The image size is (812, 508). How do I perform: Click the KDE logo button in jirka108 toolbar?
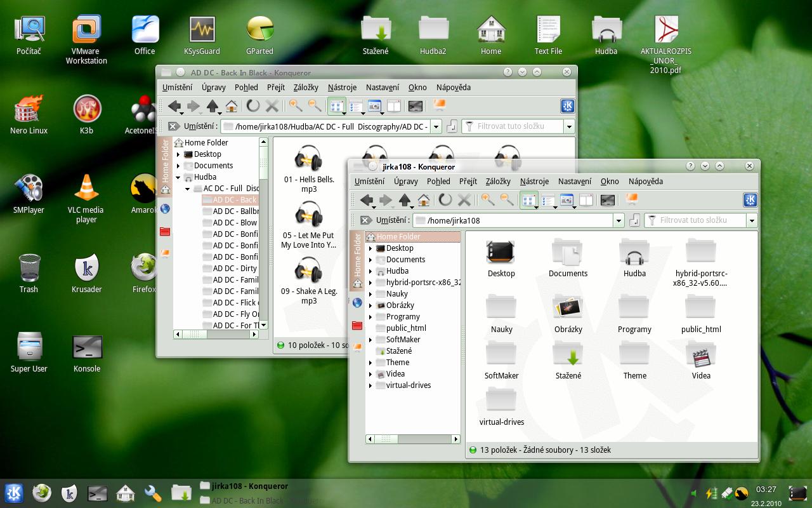pos(750,200)
